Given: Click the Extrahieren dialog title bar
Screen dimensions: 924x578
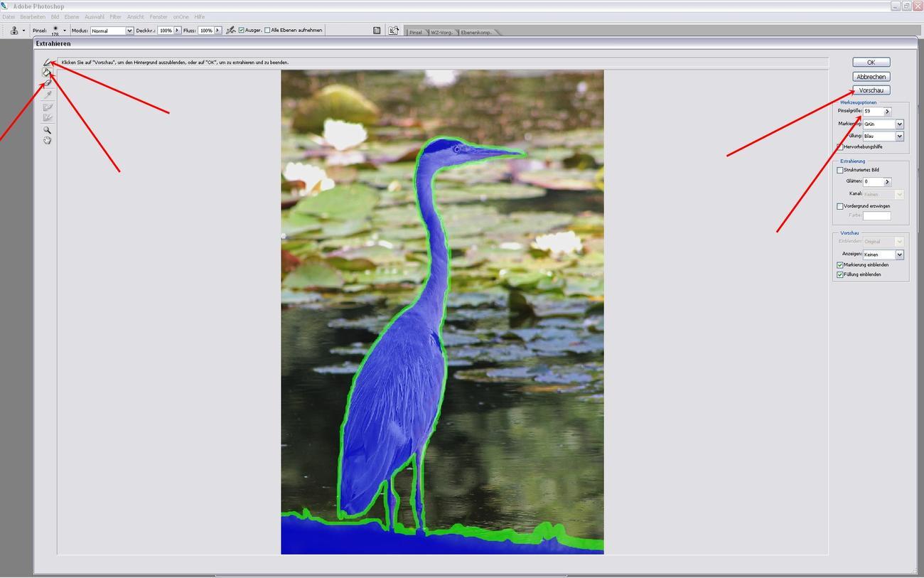Looking at the screenshot, I should 475,44.
